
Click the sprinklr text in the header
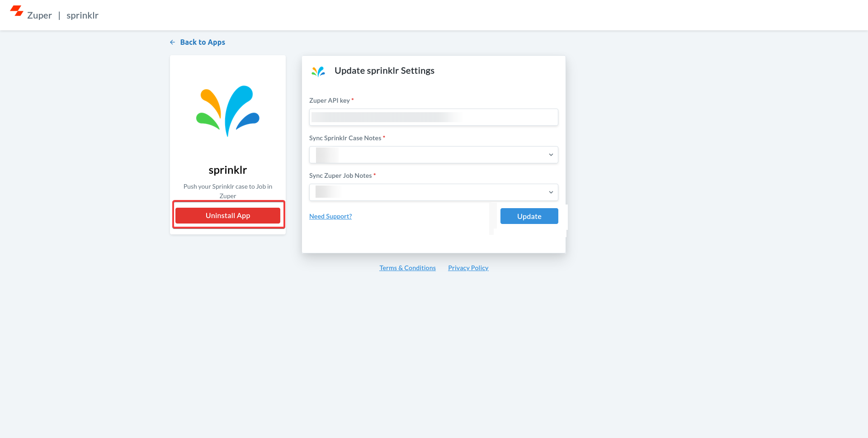click(82, 15)
